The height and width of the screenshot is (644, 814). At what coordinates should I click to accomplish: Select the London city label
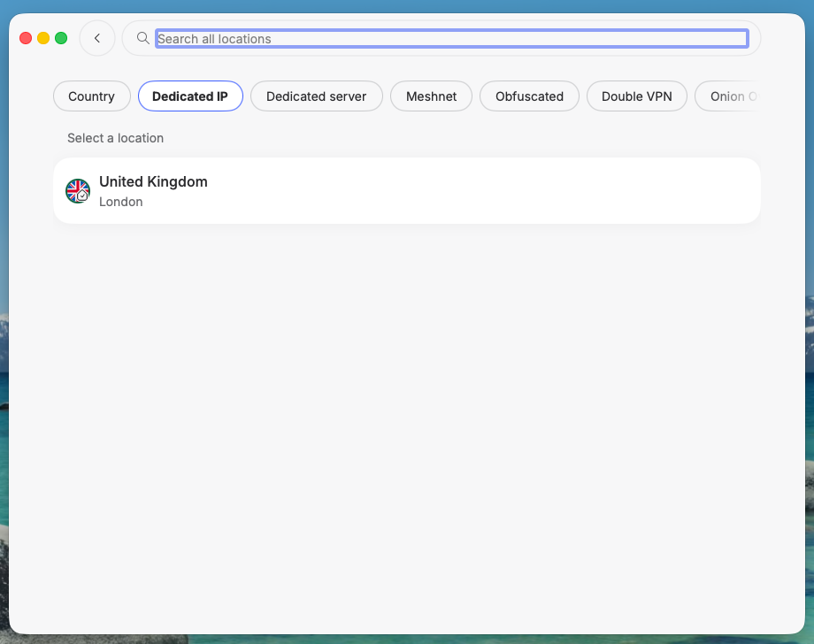121,202
